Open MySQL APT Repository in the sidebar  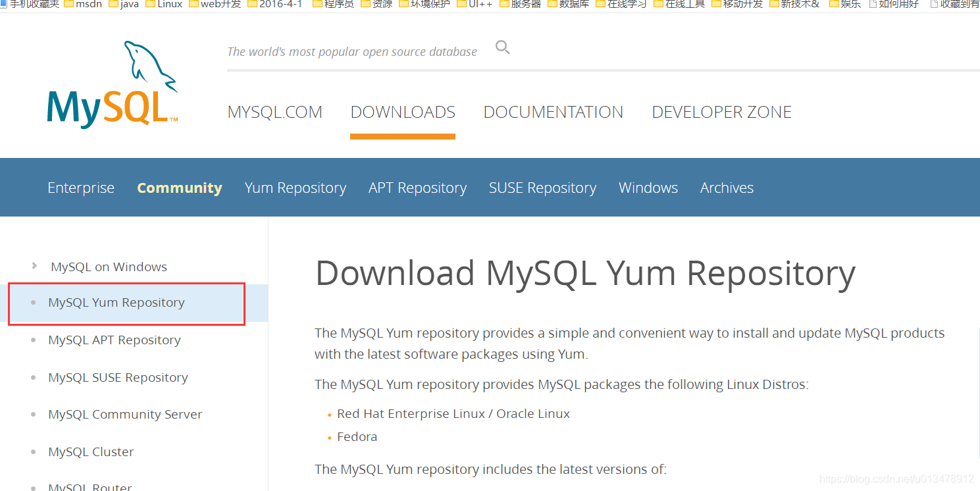pos(115,340)
